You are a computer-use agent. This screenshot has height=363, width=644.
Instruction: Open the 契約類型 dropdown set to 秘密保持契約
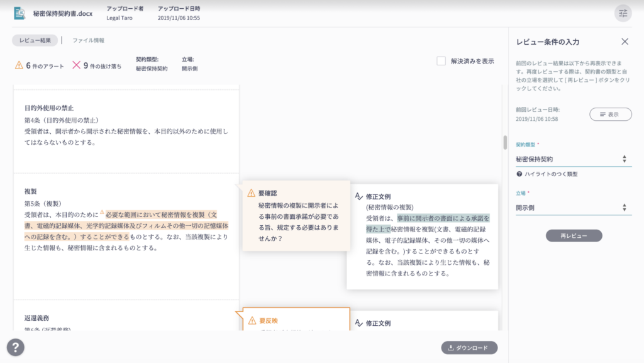pyautogui.click(x=571, y=159)
